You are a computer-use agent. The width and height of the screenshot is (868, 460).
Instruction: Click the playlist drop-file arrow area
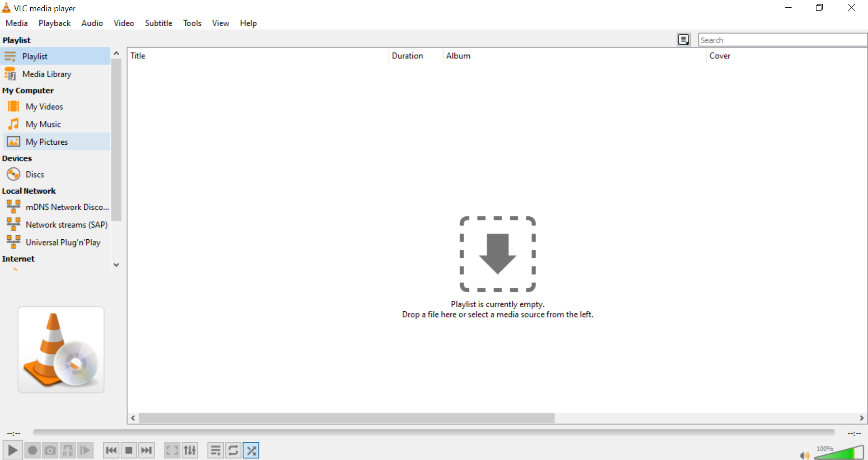click(x=498, y=254)
